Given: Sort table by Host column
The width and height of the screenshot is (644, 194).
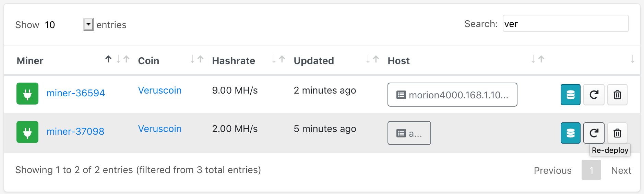Looking at the screenshot, I should [x=399, y=61].
